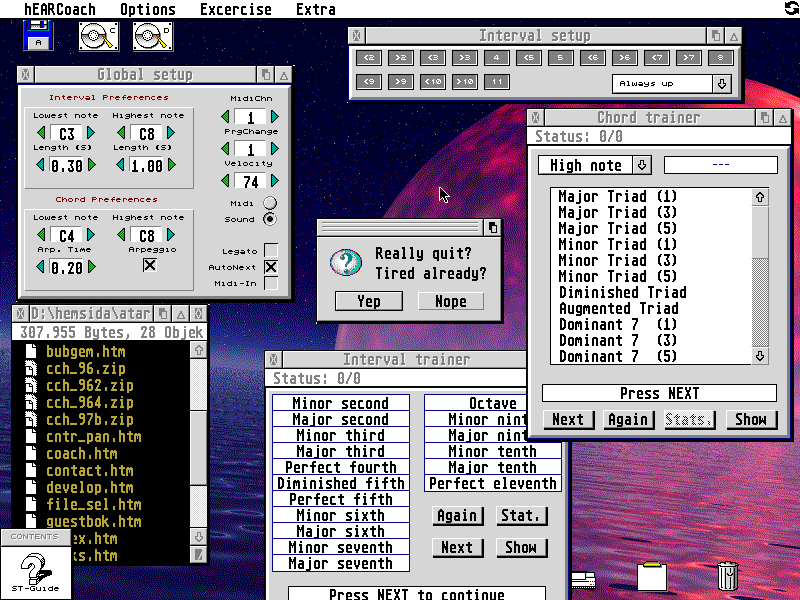This screenshot has width=800, height=600.
Task: Open the High note dropdown arrow
Action: click(642, 165)
